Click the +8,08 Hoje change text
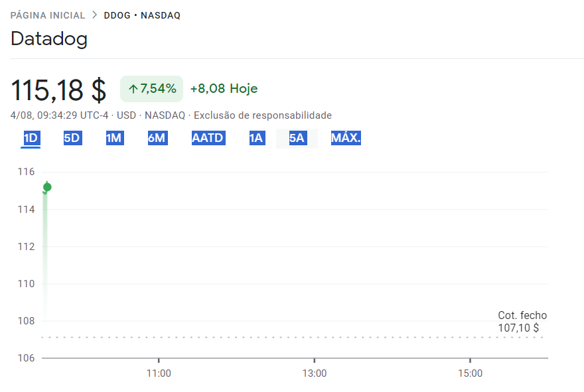 click(224, 89)
